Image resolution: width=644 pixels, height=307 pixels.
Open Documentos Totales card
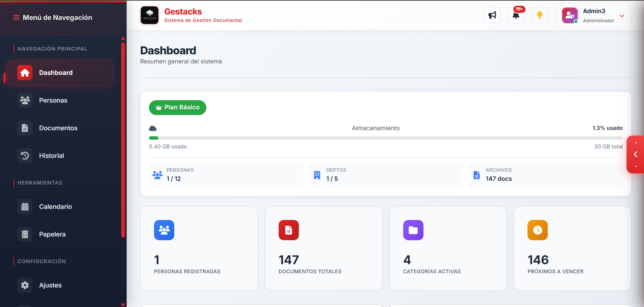(324, 248)
